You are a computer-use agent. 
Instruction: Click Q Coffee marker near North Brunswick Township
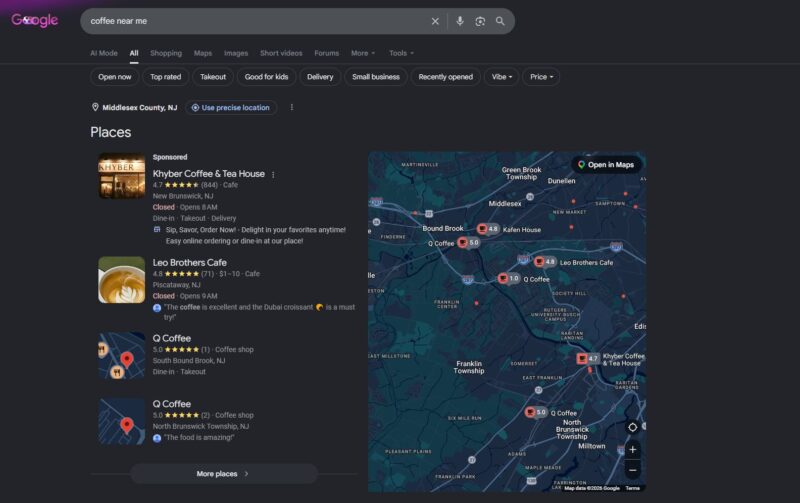pyautogui.click(x=536, y=412)
